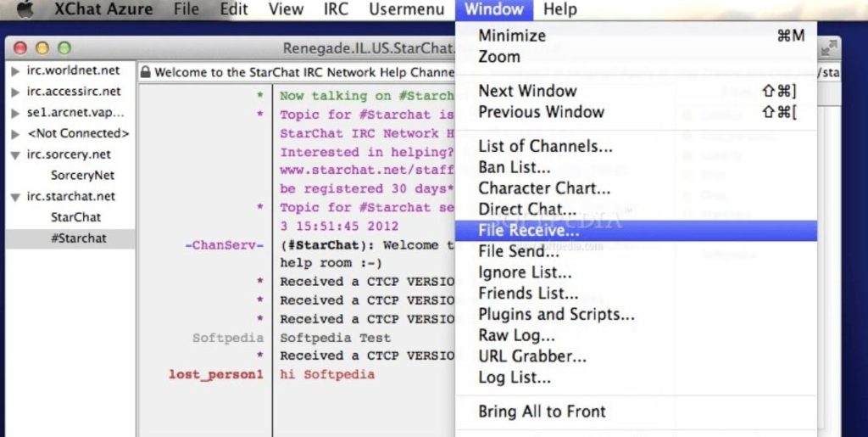The width and height of the screenshot is (868, 437).
Task: Select Previous Window menu entry
Action: tap(636, 113)
